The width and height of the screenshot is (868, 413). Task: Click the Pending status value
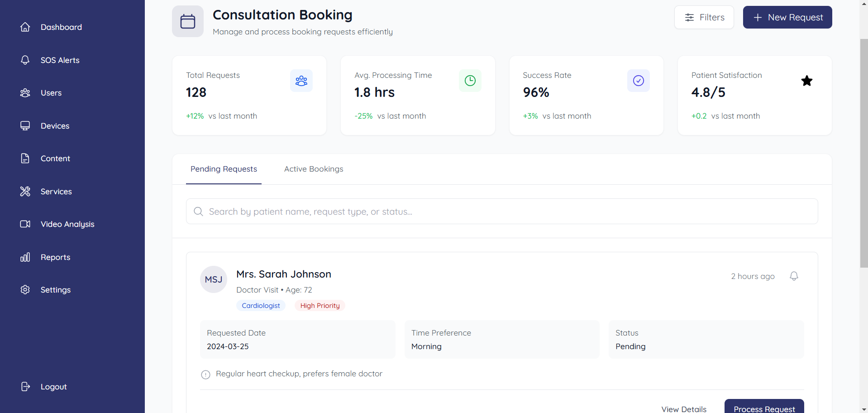[x=630, y=346]
